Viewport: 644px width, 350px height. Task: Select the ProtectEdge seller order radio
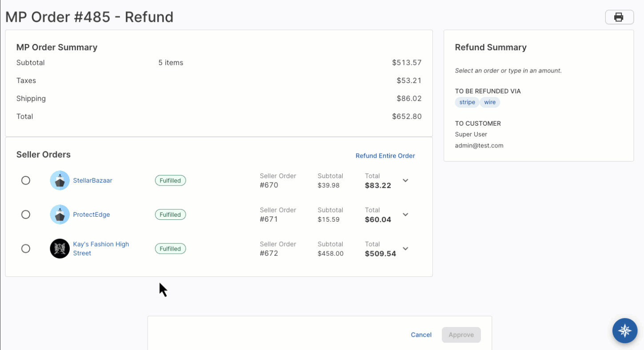(26, 215)
